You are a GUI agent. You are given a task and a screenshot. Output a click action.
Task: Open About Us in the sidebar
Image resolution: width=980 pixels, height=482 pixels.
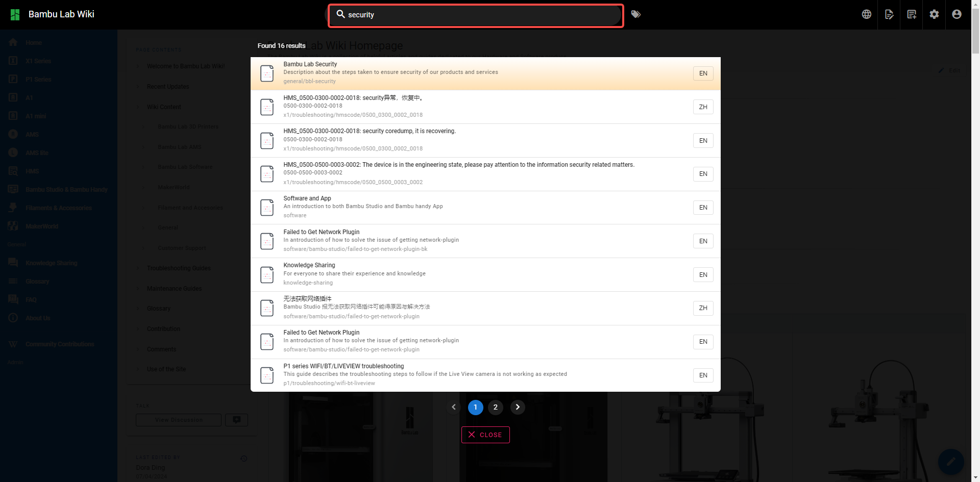tap(59, 318)
